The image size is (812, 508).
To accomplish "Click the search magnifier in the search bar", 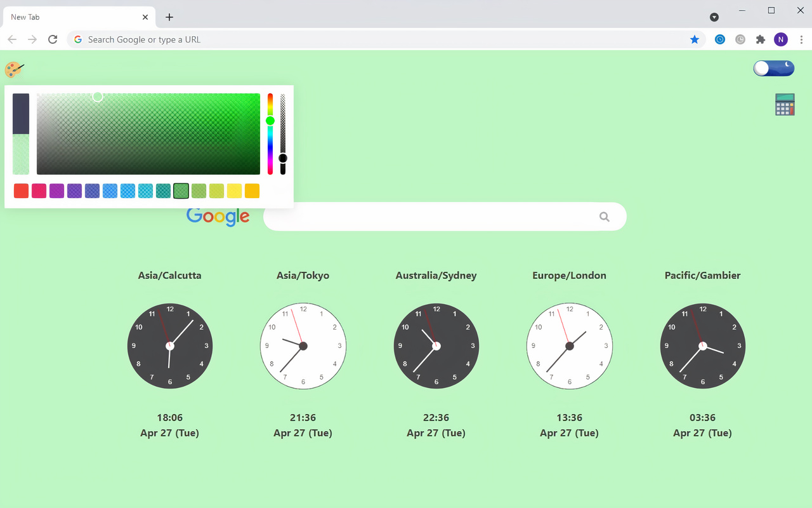I will tap(604, 217).
